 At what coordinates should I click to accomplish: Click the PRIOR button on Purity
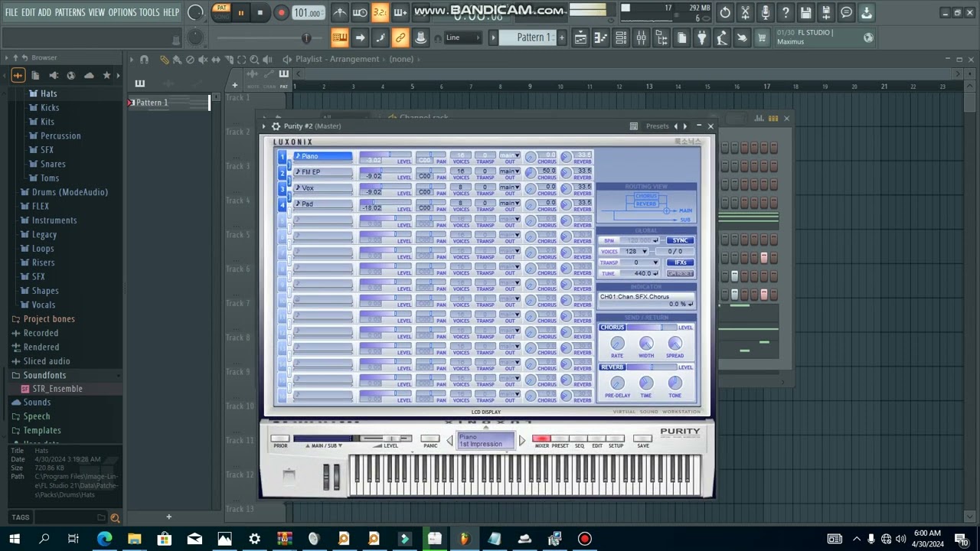[280, 439]
